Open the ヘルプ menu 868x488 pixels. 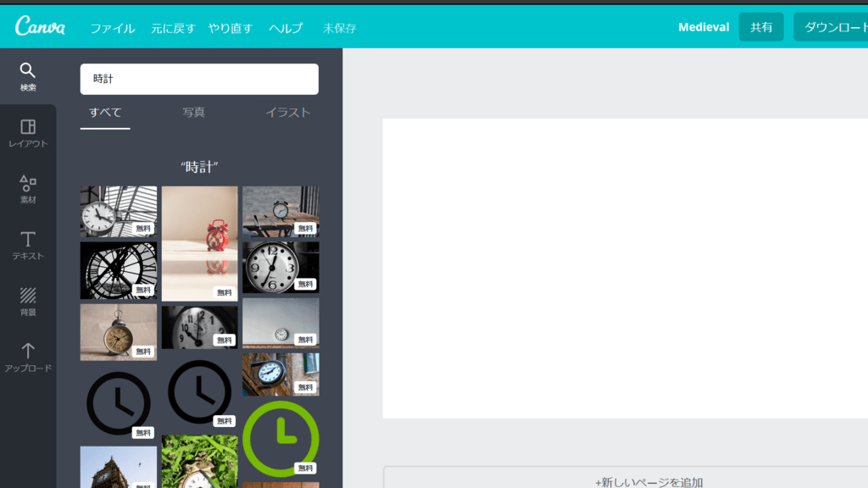[x=286, y=28]
